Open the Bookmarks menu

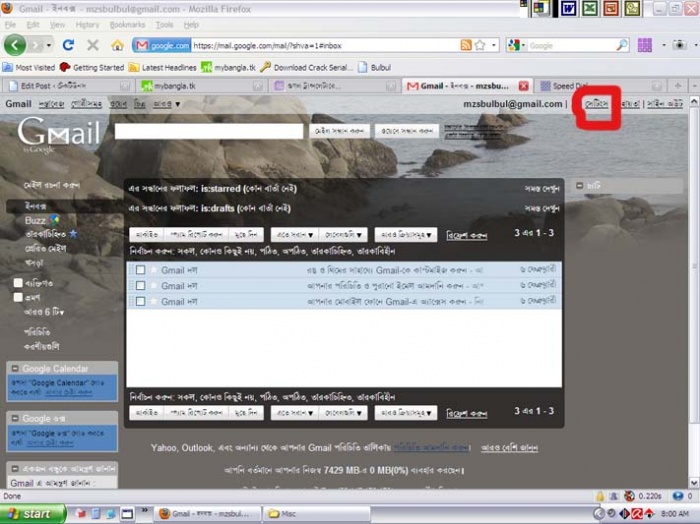128,25
